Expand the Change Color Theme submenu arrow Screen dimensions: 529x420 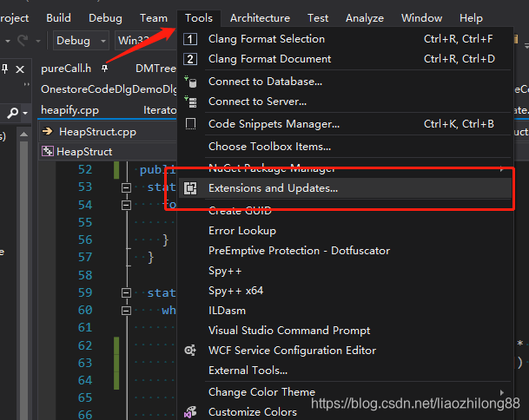(502, 392)
